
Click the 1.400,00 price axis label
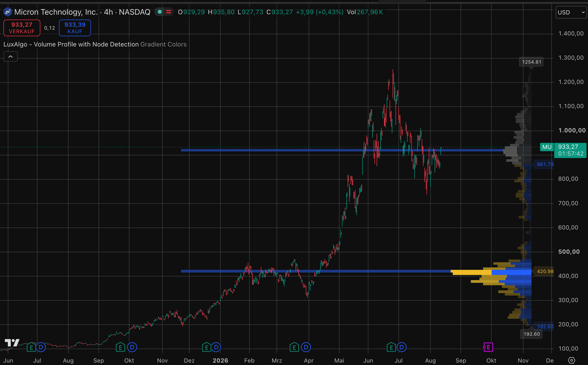pos(571,34)
